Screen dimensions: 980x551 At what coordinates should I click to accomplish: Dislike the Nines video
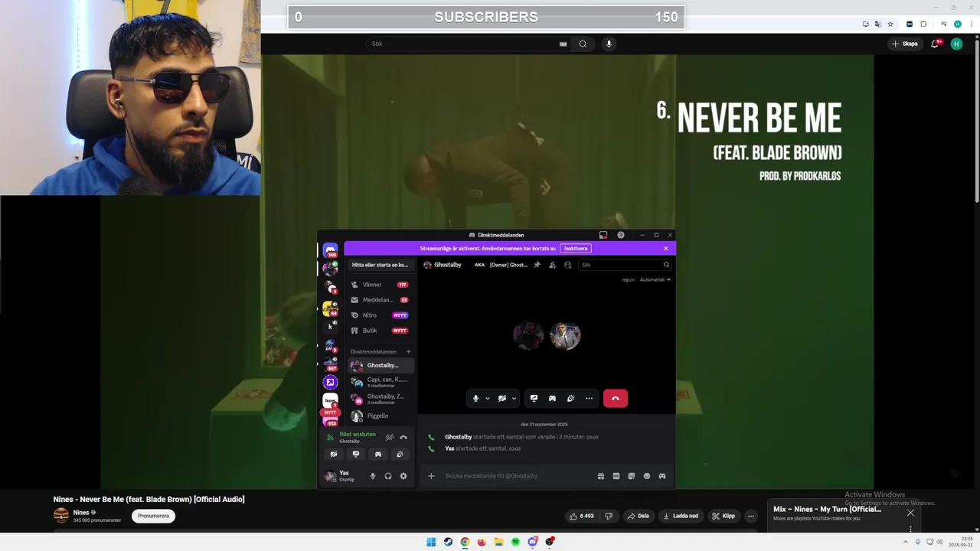609,516
